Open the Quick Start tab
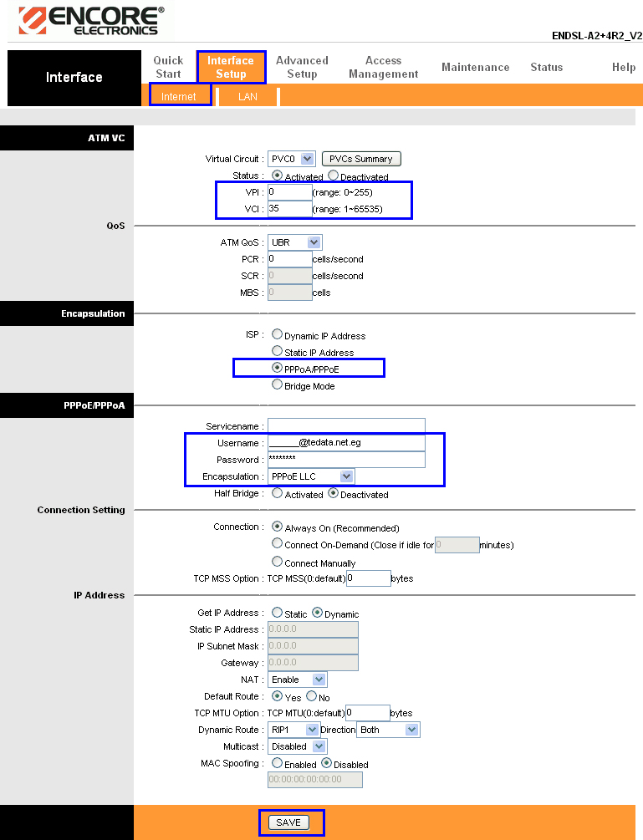Image resolution: width=643 pixels, height=840 pixels. click(168, 68)
